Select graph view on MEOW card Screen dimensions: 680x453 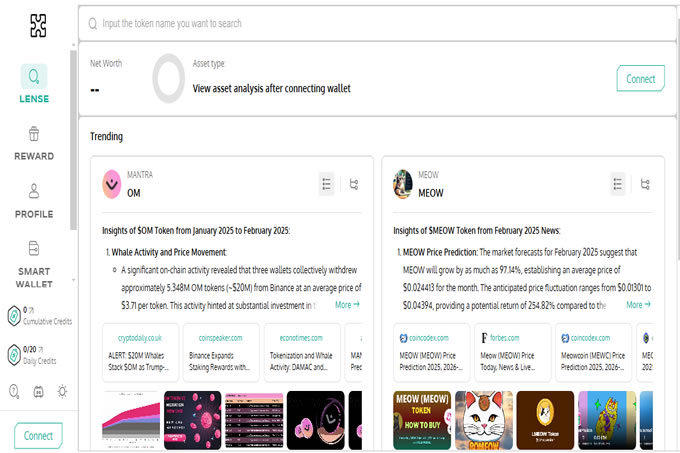pos(645,184)
